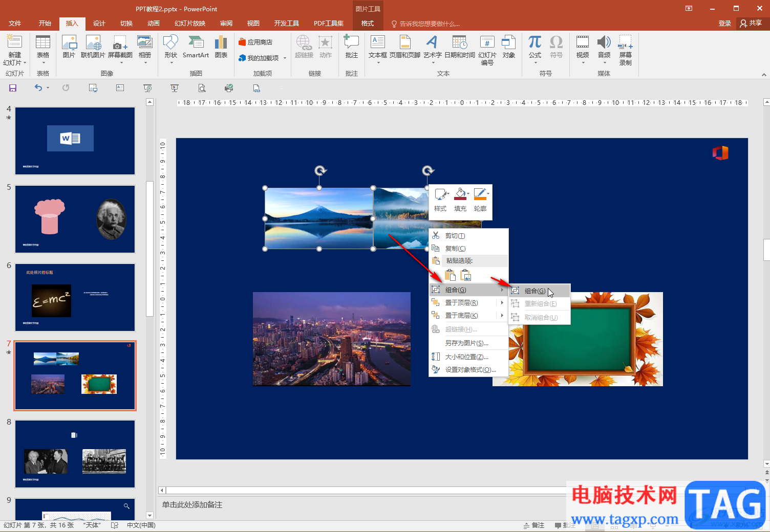Open the 公式 equation menu

[x=535, y=49]
